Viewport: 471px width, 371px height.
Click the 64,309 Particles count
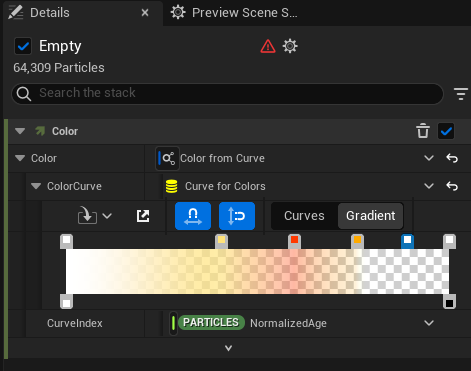(x=59, y=68)
